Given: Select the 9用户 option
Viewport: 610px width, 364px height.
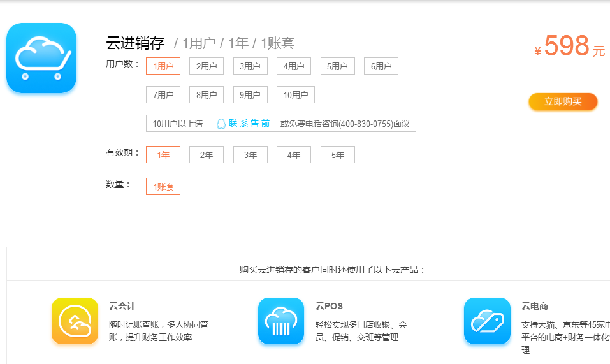Looking at the screenshot, I should (x=250, y=95).
